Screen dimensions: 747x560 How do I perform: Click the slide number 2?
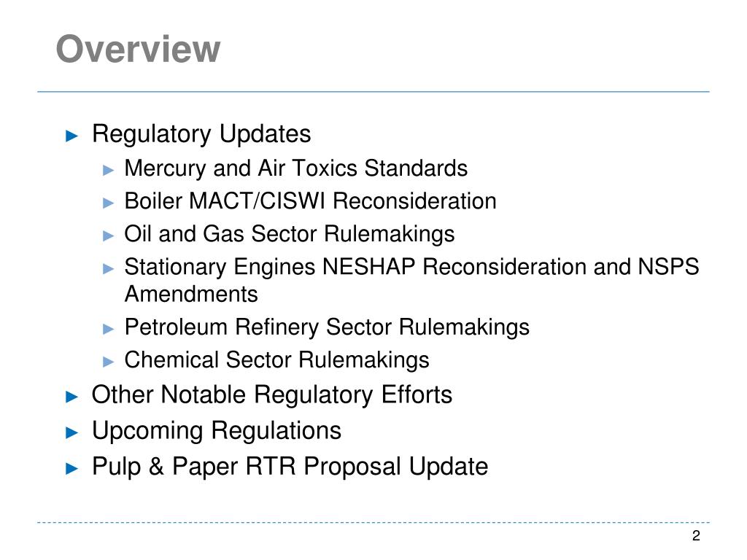tap(696, 537)
